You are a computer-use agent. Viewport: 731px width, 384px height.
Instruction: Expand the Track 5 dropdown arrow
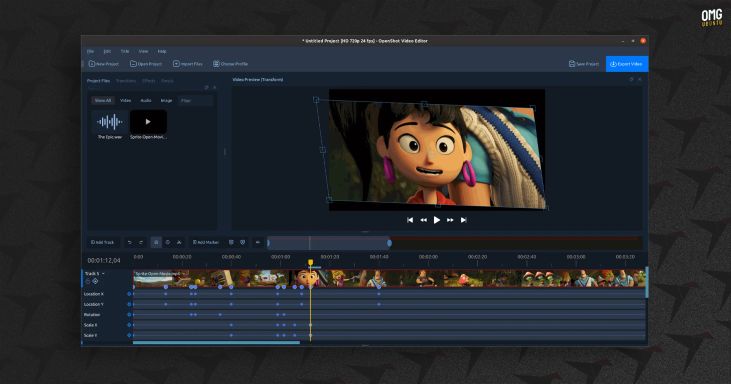click(103, 274)
